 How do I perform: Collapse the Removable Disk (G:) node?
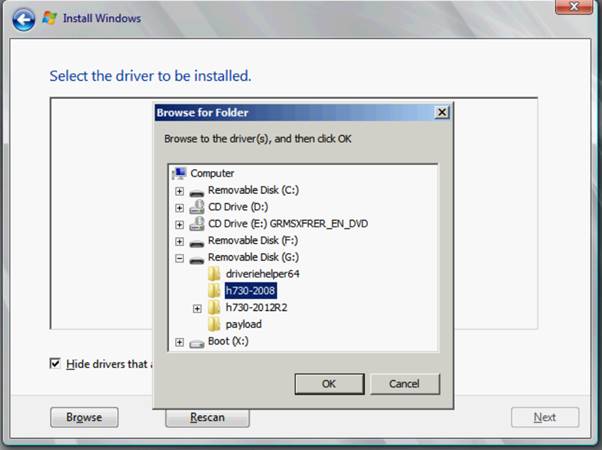point(179,258)
